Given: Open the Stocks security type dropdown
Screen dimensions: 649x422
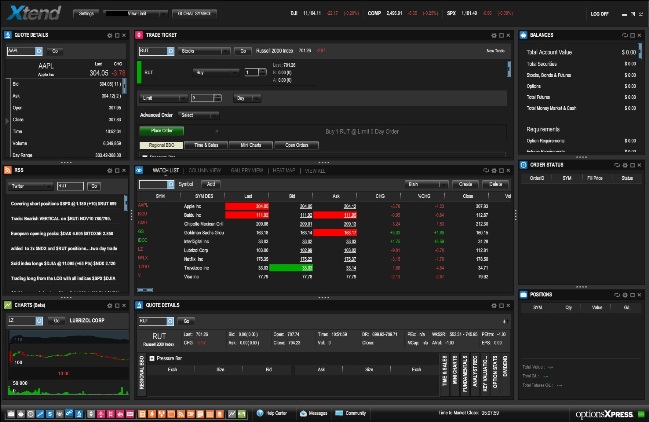Looking at the screenshot, I should click(x=204, y=51).
